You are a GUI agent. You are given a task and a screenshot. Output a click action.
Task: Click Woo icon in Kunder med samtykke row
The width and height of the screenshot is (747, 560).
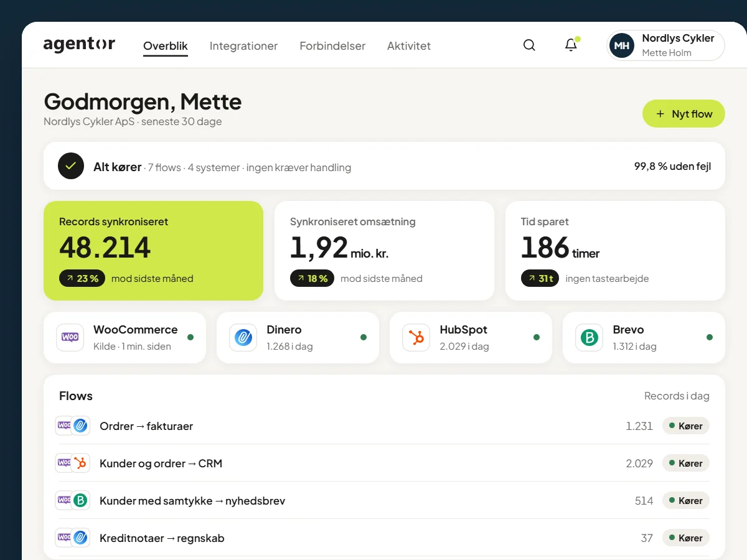[x=63, y=500]
